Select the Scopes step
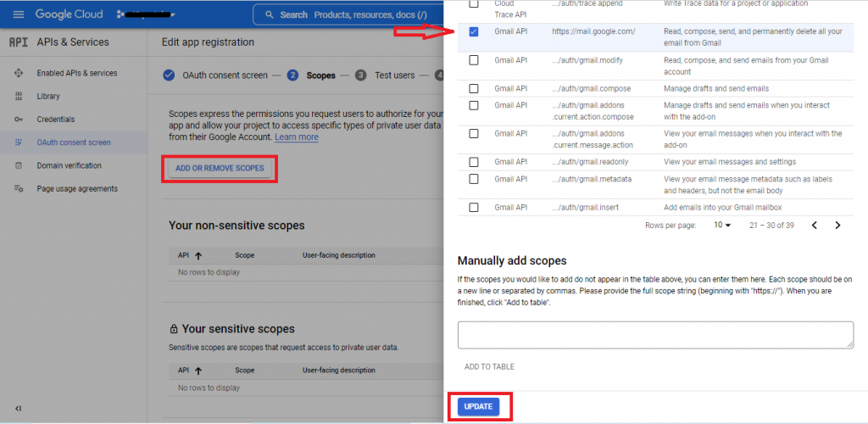The image size is (868, 424). 320,75
